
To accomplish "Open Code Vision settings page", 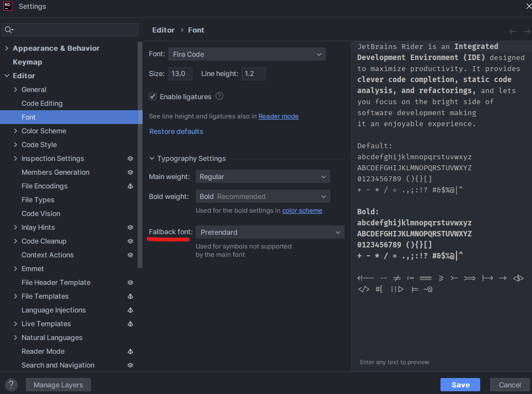I will click(x=41, y=214).
